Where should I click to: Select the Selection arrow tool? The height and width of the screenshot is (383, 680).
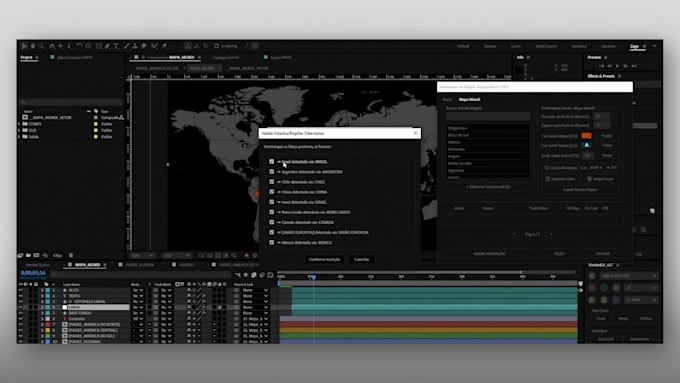coord(24,46)
